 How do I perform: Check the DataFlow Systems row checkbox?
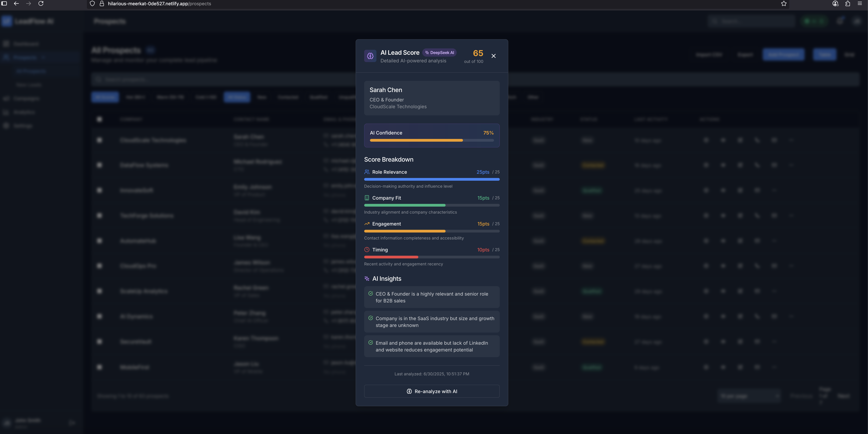[99, 165]
